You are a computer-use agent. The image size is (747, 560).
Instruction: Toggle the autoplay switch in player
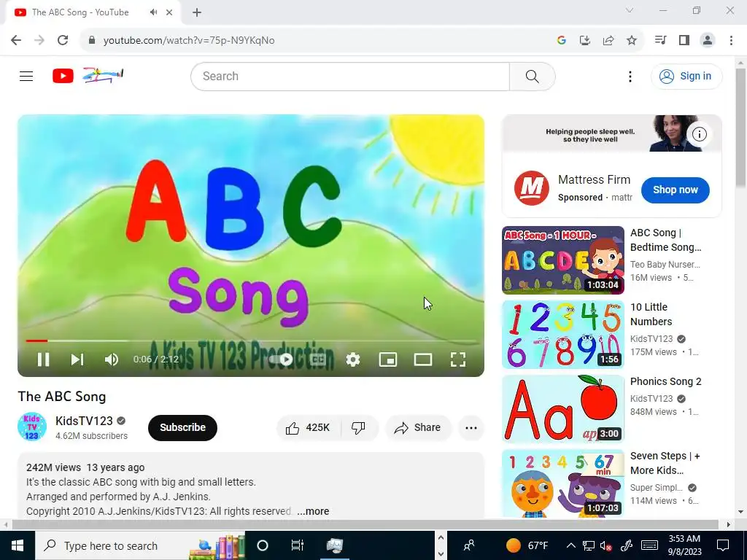pos(282,359)
